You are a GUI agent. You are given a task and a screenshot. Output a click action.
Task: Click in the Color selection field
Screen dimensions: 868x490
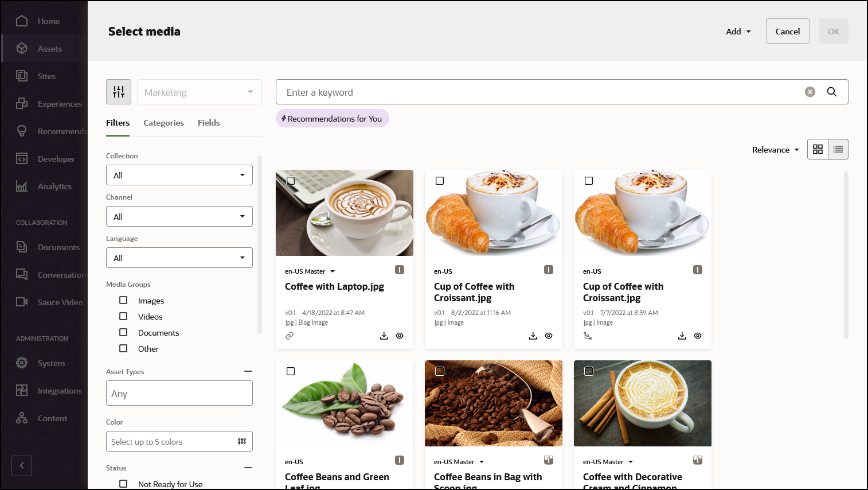[x=179, y=441]
